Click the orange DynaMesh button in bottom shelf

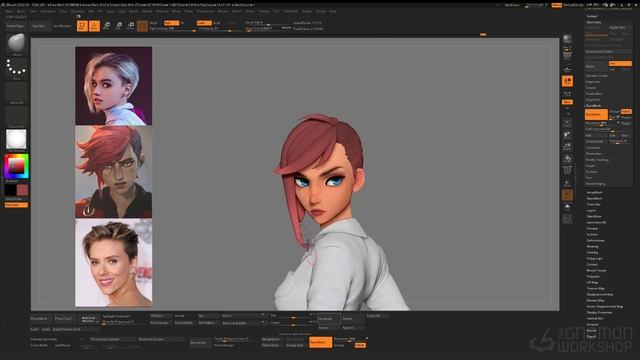[x=320, y=342]
